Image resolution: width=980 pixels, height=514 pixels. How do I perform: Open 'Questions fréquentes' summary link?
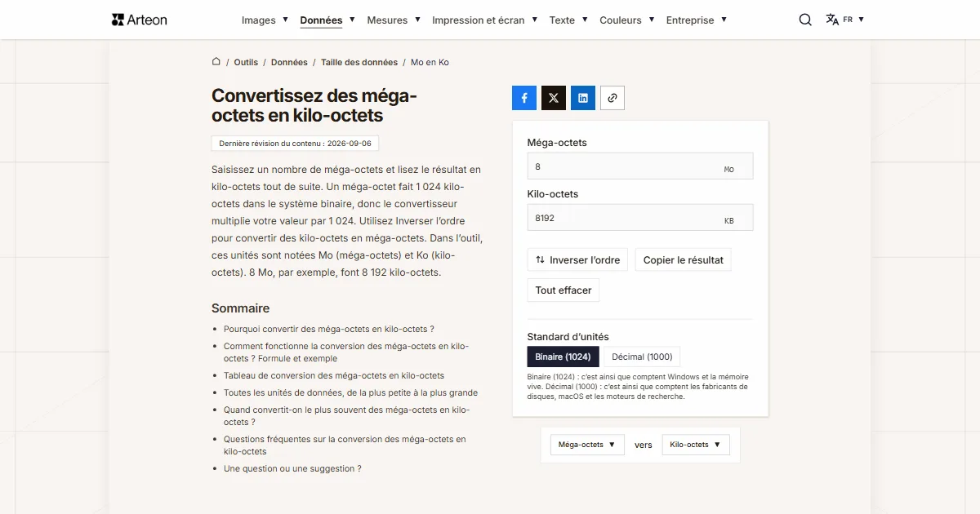pos(345,445)
